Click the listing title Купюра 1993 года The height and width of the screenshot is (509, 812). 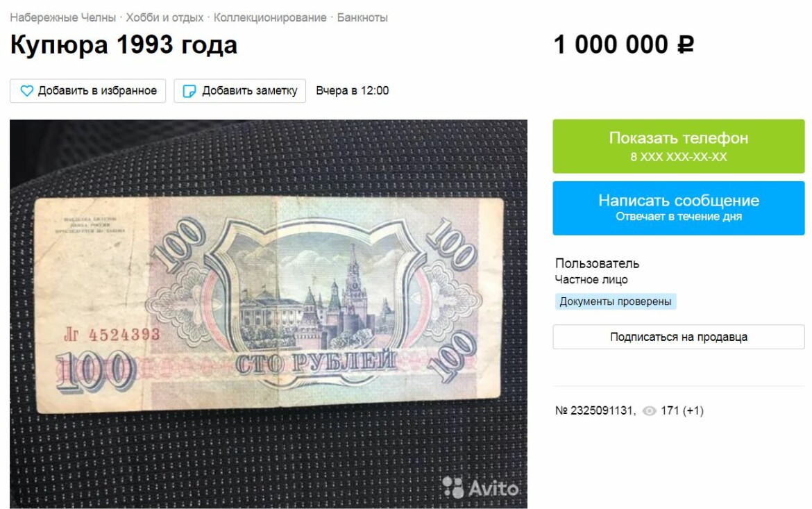[124, 45]
